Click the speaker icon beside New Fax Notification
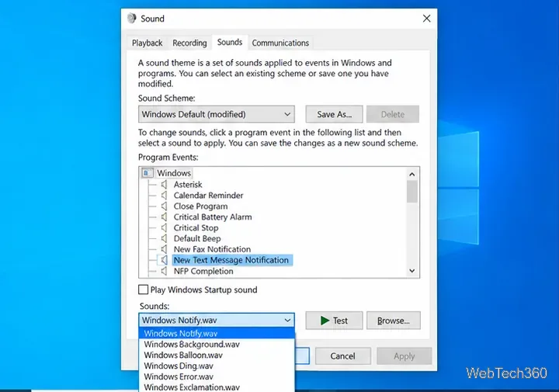Viewport: 559px width, 392px height. point(164,249)
